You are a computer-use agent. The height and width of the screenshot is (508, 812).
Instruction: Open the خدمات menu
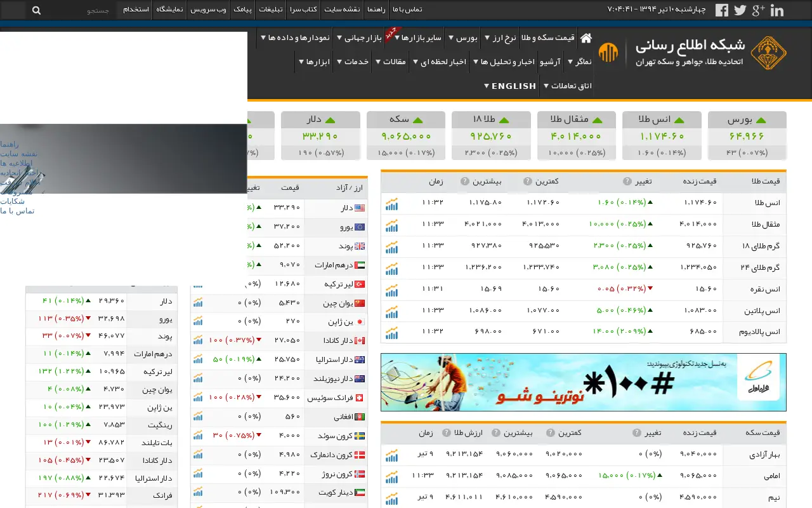353,62
